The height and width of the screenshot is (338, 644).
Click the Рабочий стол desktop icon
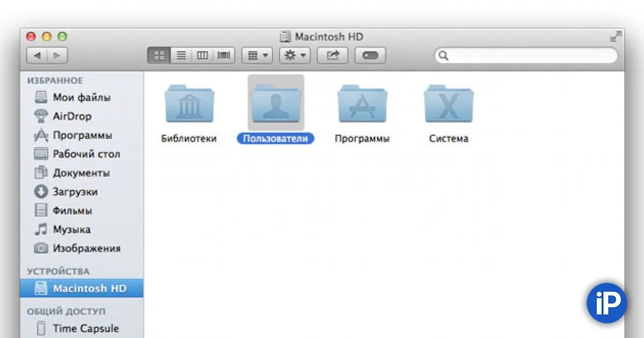41,154
